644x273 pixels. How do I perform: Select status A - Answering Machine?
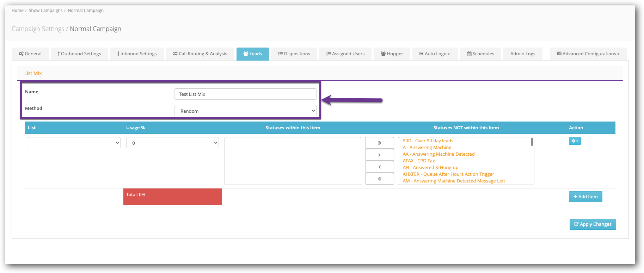coord(427,147)
